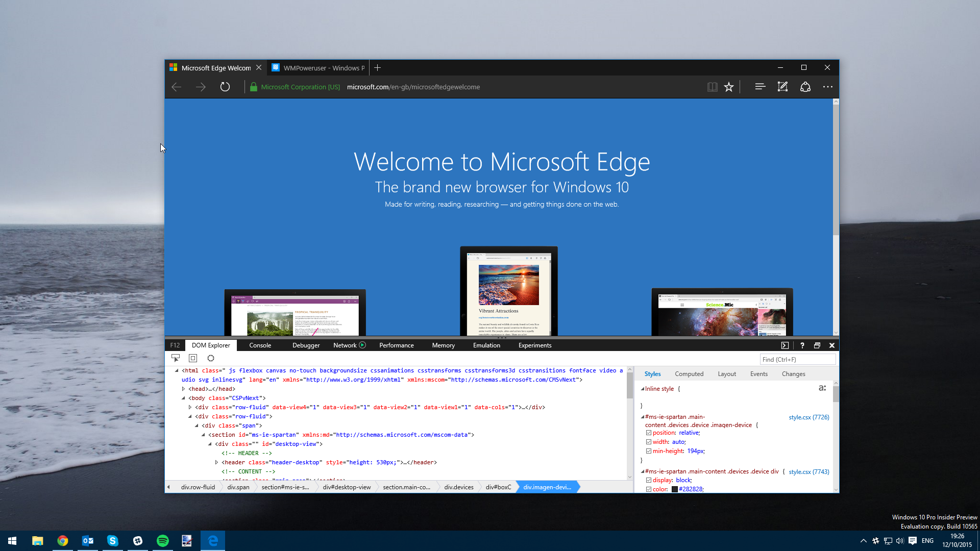This screenshot has height=551, width=980.
Task: Toggle DOM element highlighting boxes
Action: coord(193,358)
